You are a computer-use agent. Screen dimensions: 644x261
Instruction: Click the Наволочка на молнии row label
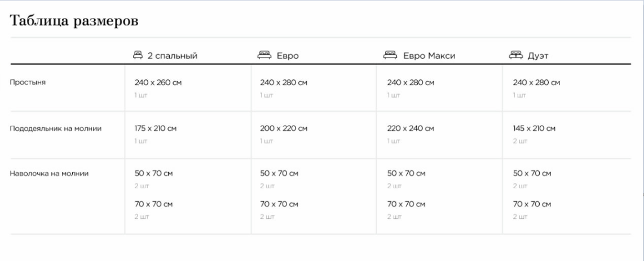(49, 174)
